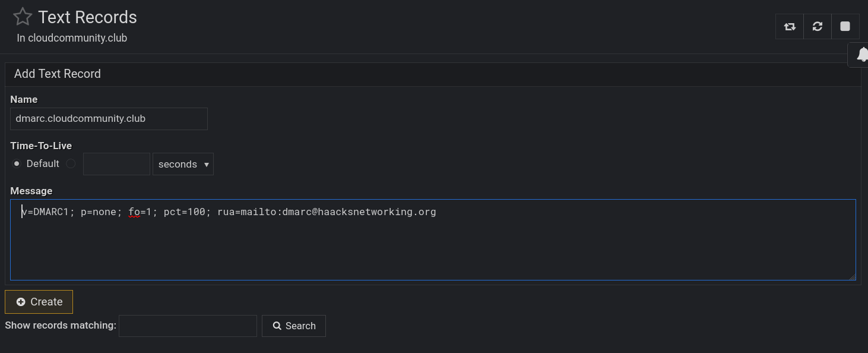This screenshot has width=868, height=353.
Task: Click the 'In cloudcommunity.club' subtitle
Action: point(72,38)
